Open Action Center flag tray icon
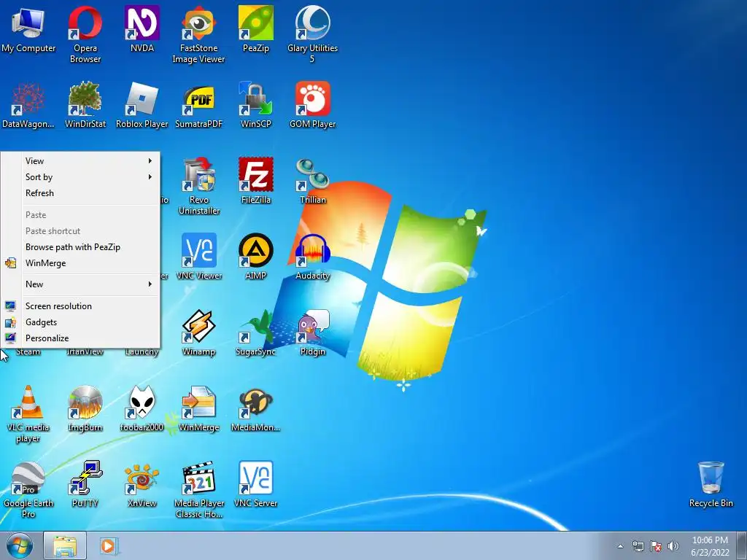747x560 pixels. coord(656,546)
